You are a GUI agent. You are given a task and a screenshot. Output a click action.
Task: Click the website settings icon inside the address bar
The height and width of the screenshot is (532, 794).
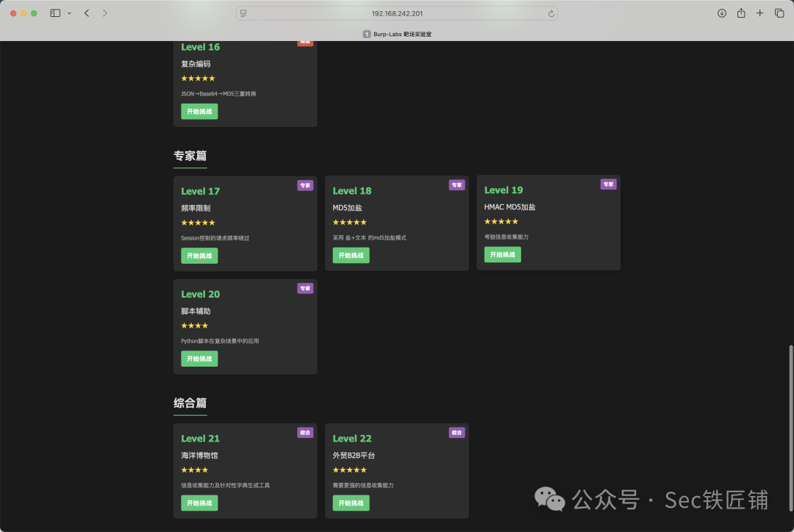click(243, 12)
